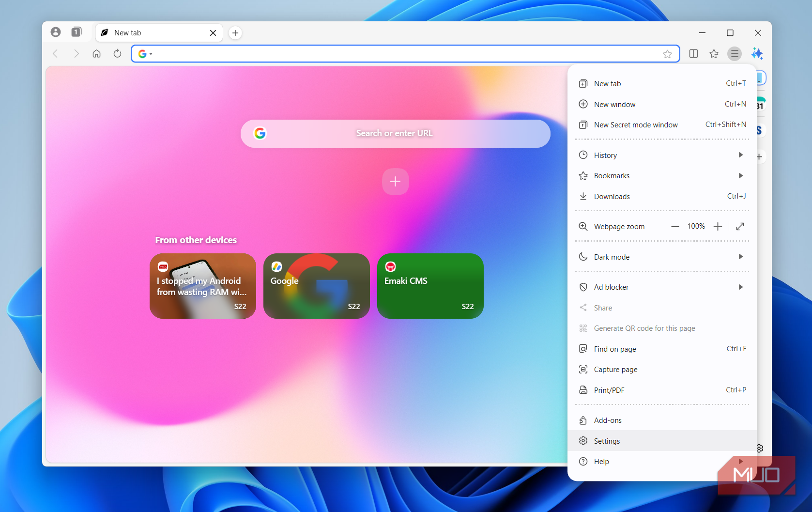Open the Google search engine selector
The height and width of the screenshot is (512, 812).
tap(145, 54)
